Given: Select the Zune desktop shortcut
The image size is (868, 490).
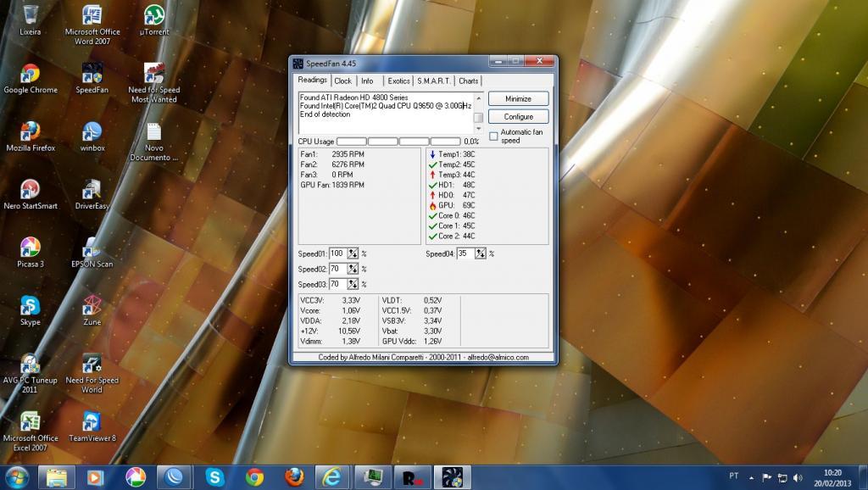Looking at the screenshot, I should pos(92,310).
